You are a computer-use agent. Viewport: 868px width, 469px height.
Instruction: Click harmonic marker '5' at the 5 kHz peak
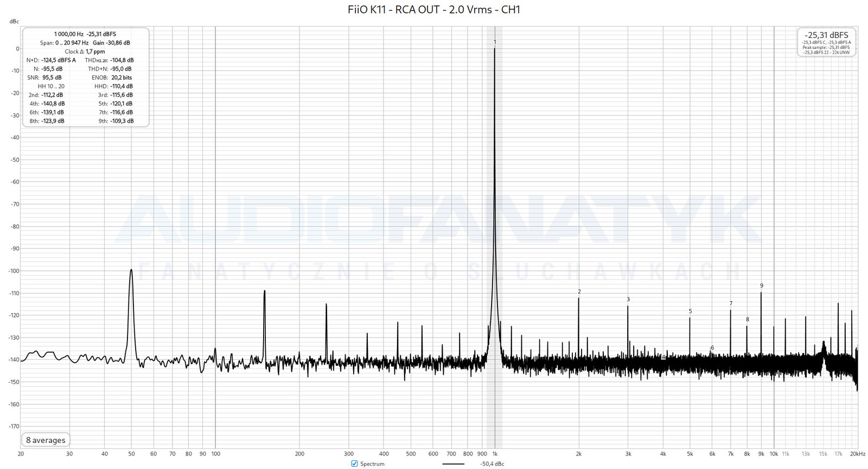point(690,311)
